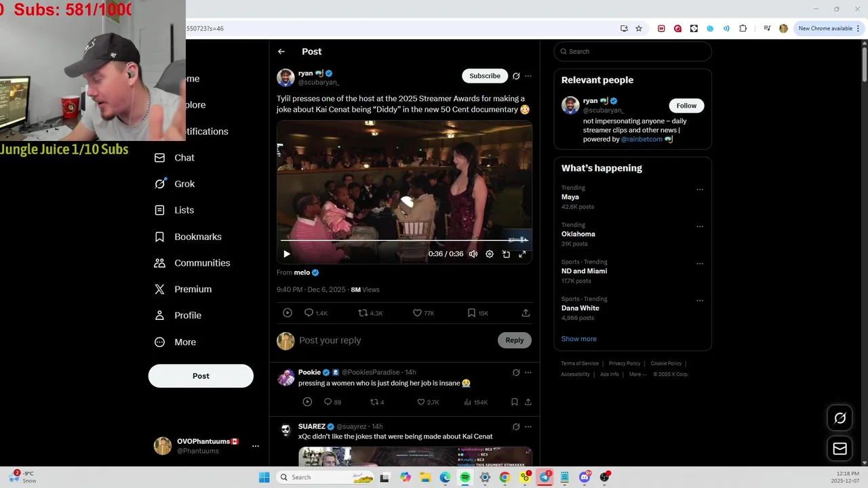Follow ryan in Relevant people
The width and height of the screenshot is (868, 488).
(686, 106)
